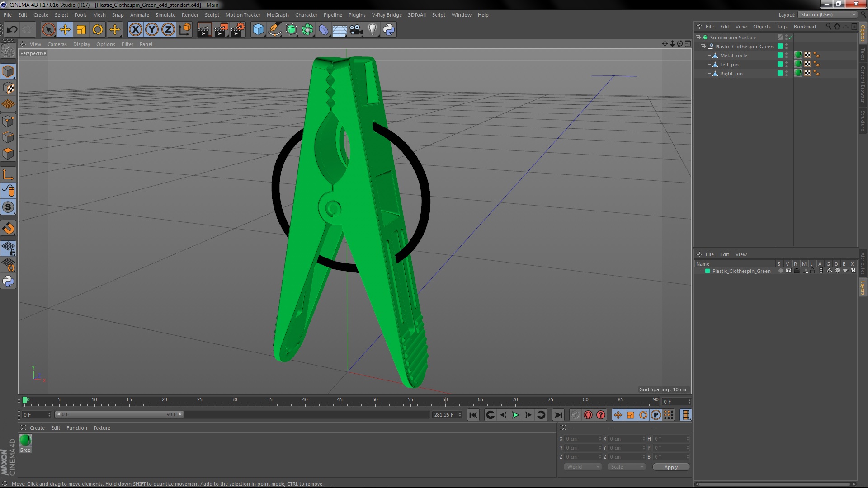The image size is (868, 488).
Task: Activate the Rotate tool
Action: 98,30
